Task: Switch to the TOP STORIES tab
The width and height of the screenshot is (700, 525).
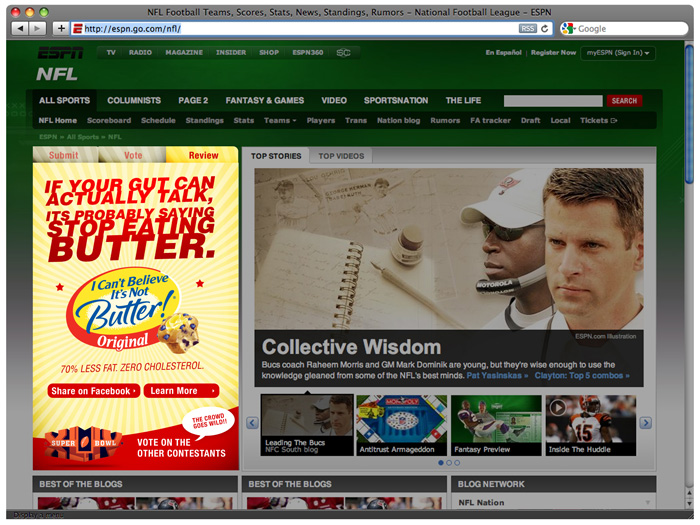Action: [276, 156]
